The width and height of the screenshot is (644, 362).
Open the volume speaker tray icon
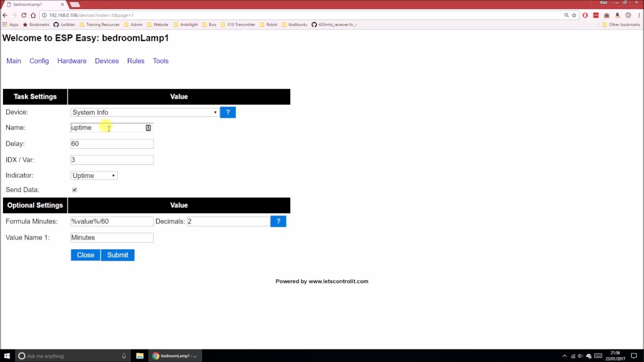[x=580, y=356]
